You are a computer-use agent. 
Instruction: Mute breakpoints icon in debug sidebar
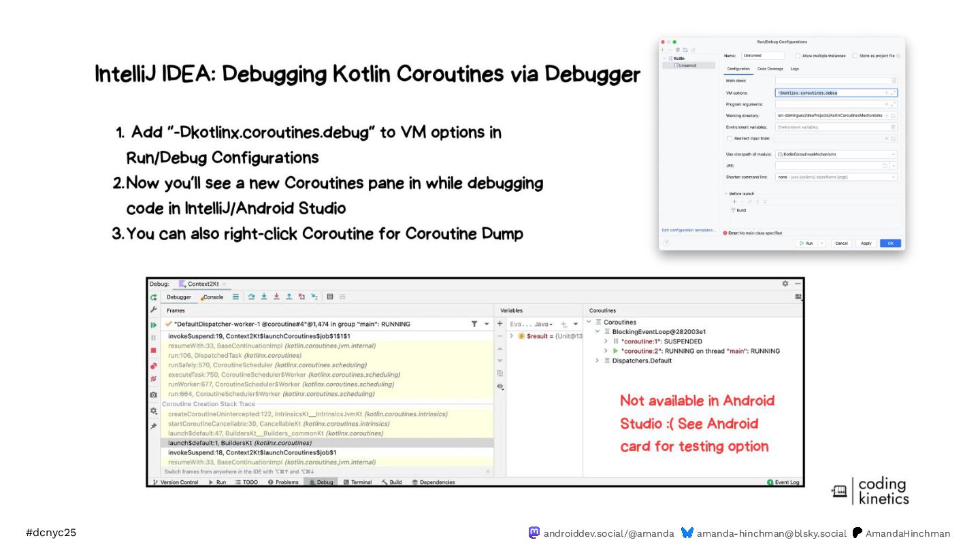[x=154, y=380]
